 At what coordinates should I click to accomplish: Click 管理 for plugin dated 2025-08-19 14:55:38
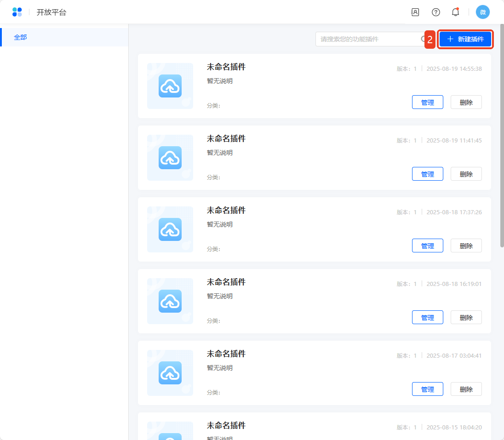(x=427, y=103)
